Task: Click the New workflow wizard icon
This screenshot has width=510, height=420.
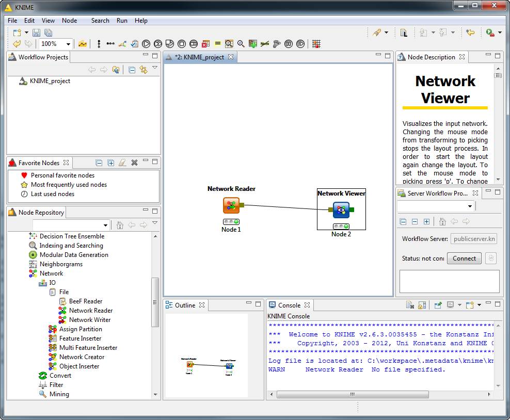Action: 17,33
